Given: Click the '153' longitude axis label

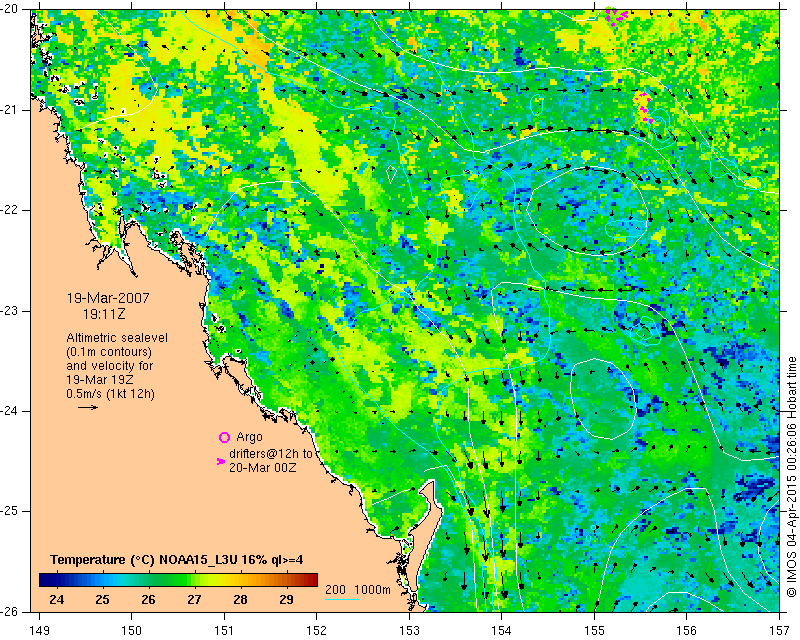Looking at the screenshot, I should 409,630.
